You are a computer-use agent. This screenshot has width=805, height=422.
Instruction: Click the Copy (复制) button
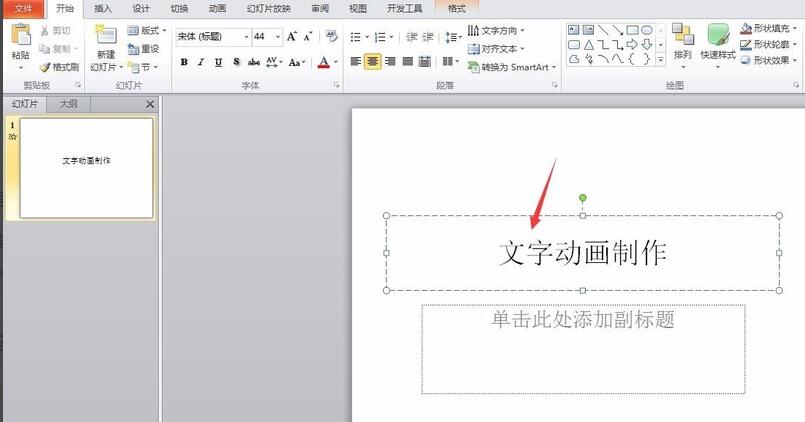[x=55, y=49]
